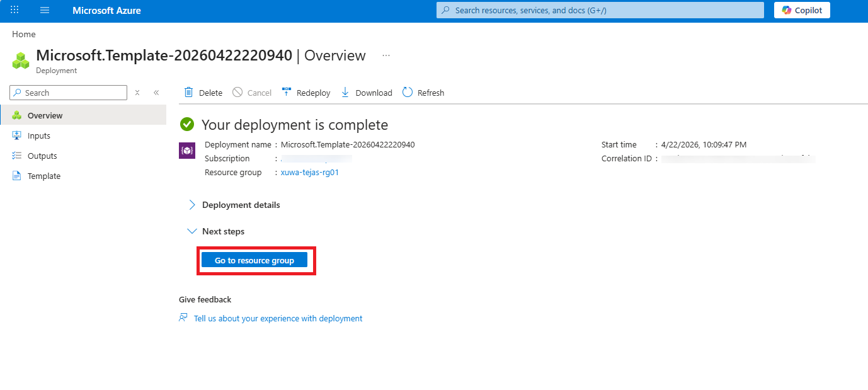Click the purple template icon by Deployment name
868x390 pixels.
pos(186,151)
